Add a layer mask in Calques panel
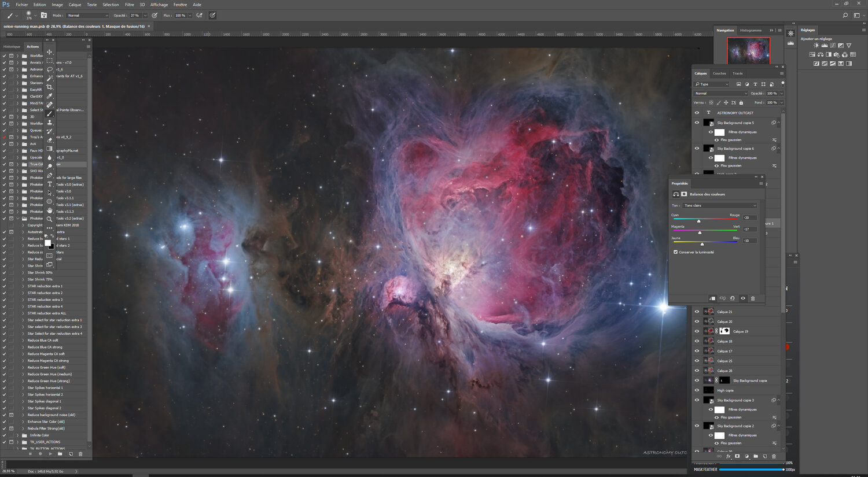Viewport: 868px width, 477px height. 737,456
